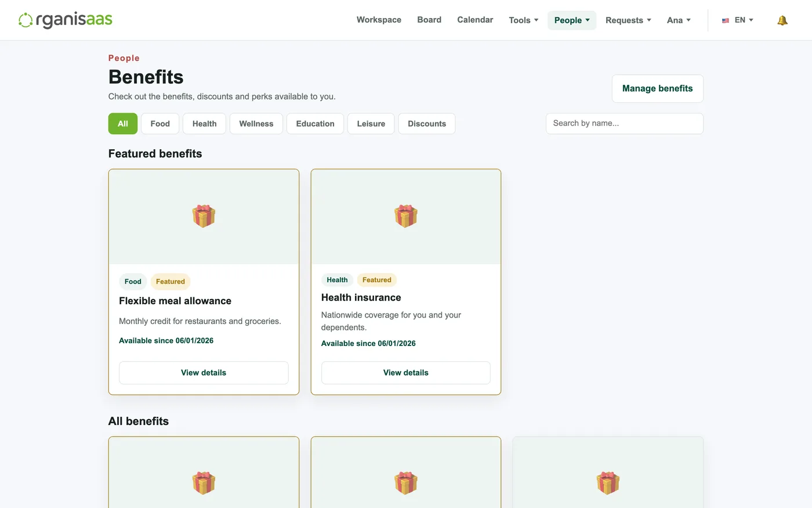The width and height of the screenshot is (812, 508).
Task: Show Wellness benefits
Action: 256,124
